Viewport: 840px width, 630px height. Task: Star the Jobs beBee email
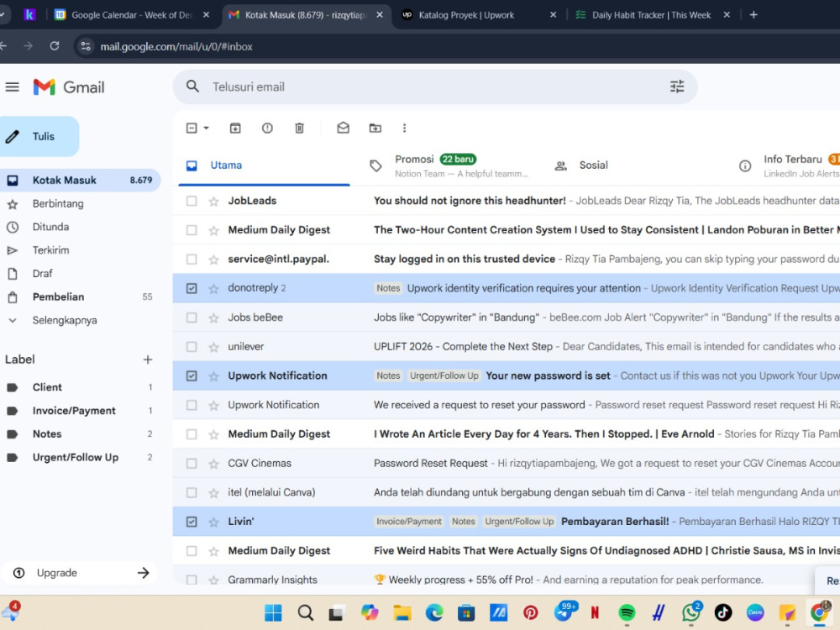pyautogui.click(x=213, y=318)
